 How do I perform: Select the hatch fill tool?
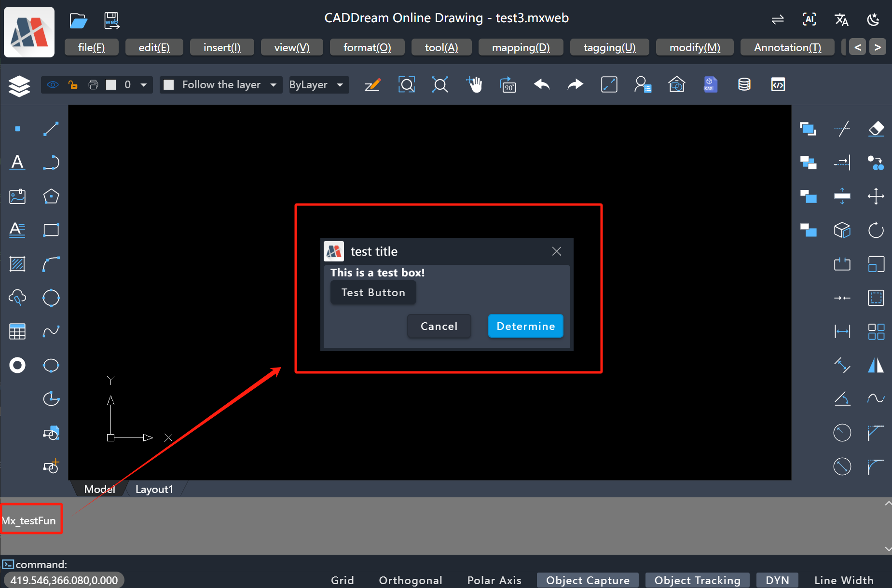pyautogui.click(x=17, y=264)
